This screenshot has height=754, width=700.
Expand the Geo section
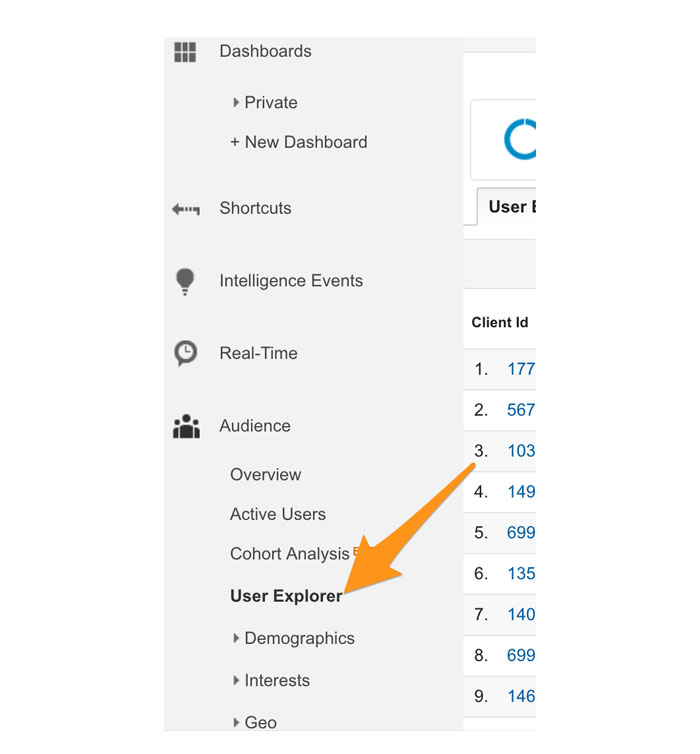pos(236,722)
